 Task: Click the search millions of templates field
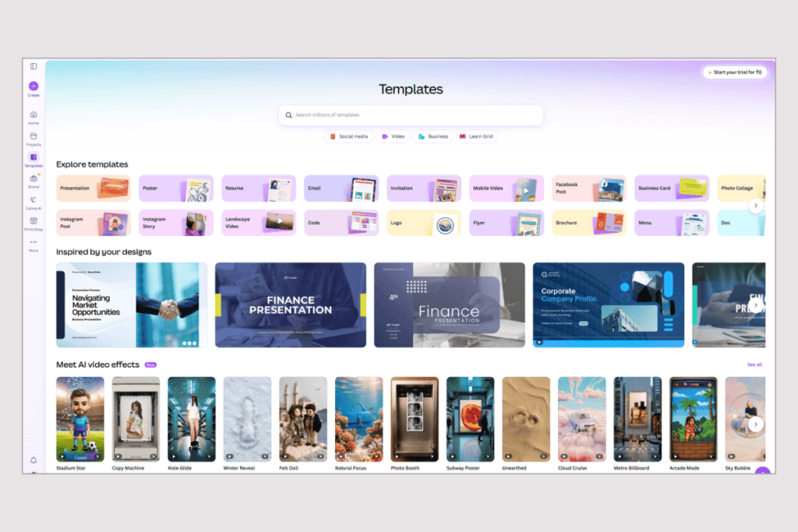411,115
